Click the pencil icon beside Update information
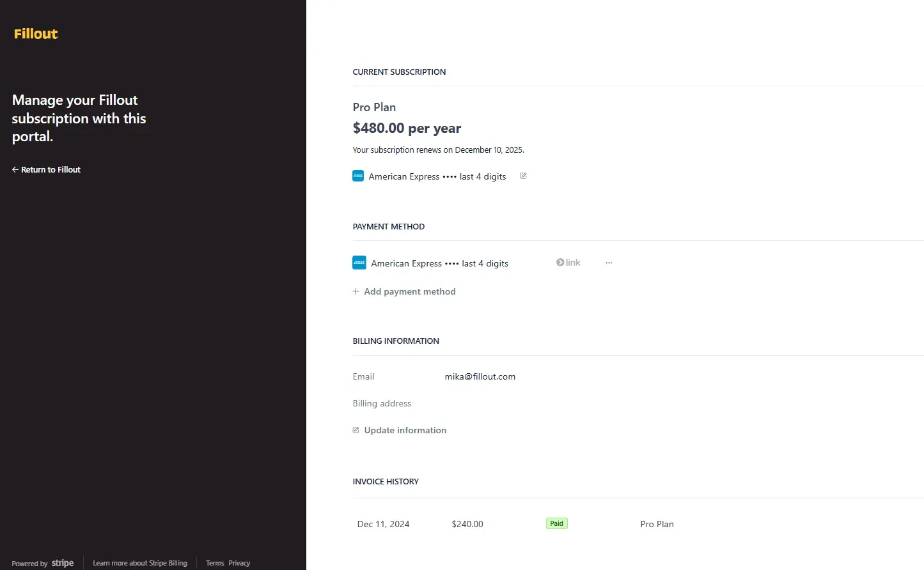 point(356,430)
